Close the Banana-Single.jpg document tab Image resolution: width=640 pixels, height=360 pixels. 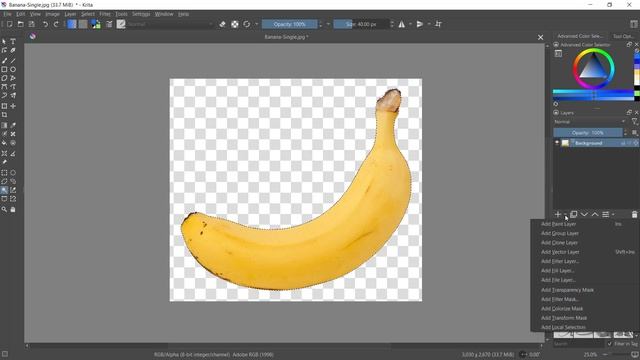pyautogui.click(x=540, y=37)
